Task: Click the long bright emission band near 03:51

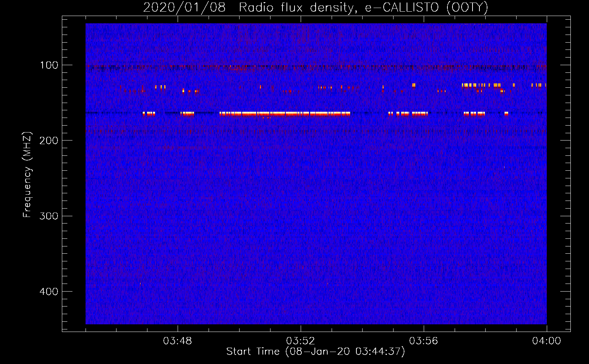Action: [x=285, y=114]
